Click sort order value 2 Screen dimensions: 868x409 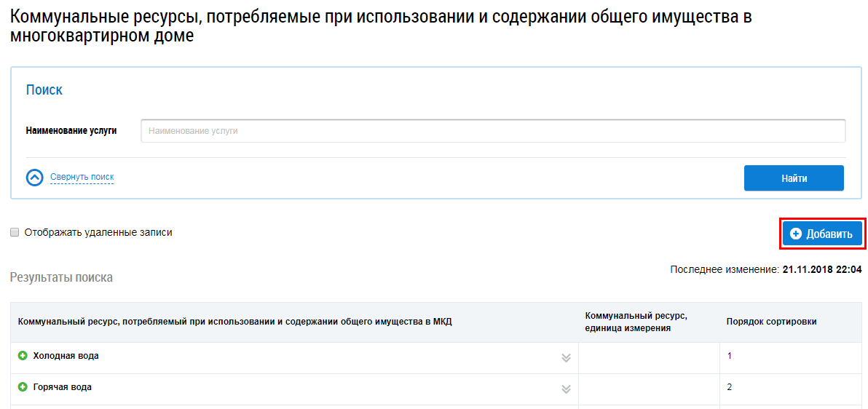730,387
